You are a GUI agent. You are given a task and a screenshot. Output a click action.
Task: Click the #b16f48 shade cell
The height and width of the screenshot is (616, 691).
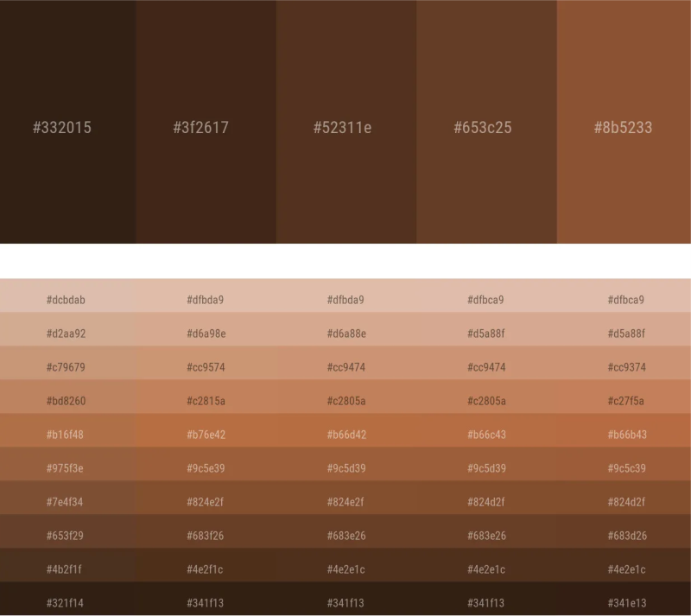66,435
